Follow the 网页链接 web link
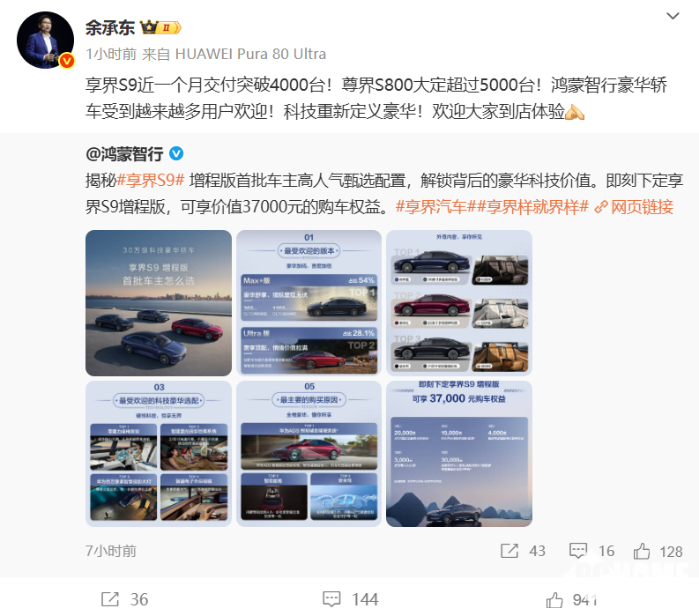Screen dimensions: 699x616 point(635,207)
